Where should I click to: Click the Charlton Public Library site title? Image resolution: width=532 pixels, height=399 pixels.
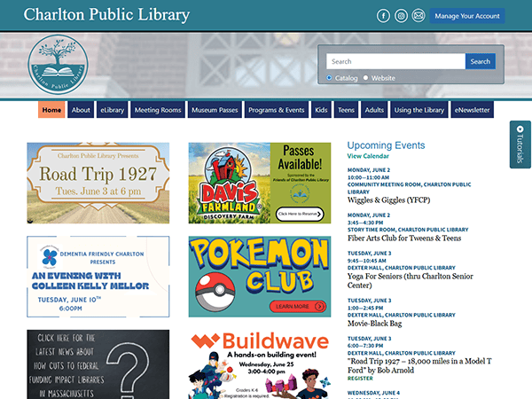[106, 15]
